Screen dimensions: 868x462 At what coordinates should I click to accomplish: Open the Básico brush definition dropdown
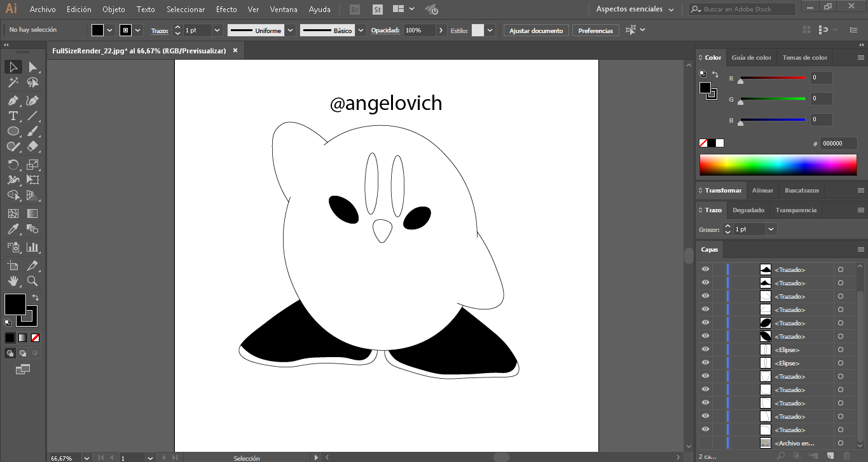coord(361,31)
